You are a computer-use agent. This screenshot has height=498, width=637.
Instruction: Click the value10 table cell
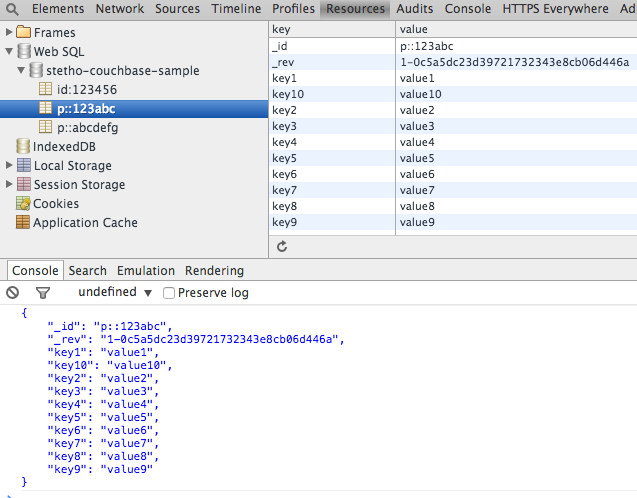tap(516, 94)
